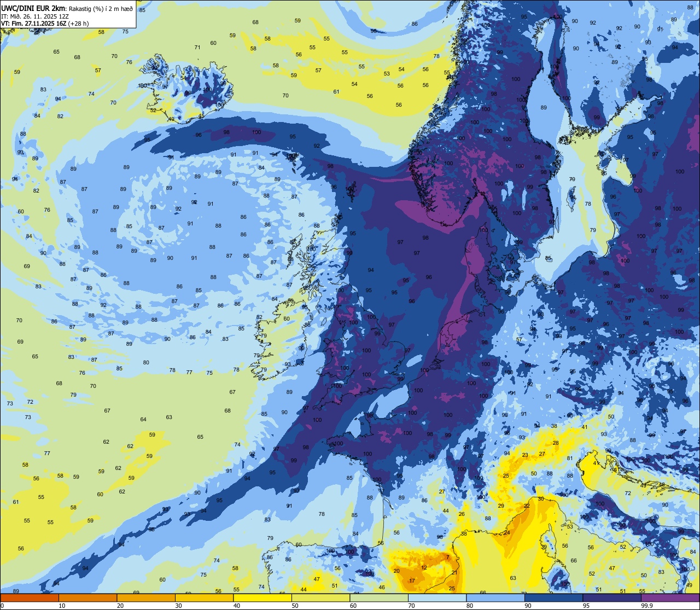Click the humidity value '21' on the coastline
700x610 pixels.
(454, 573)
